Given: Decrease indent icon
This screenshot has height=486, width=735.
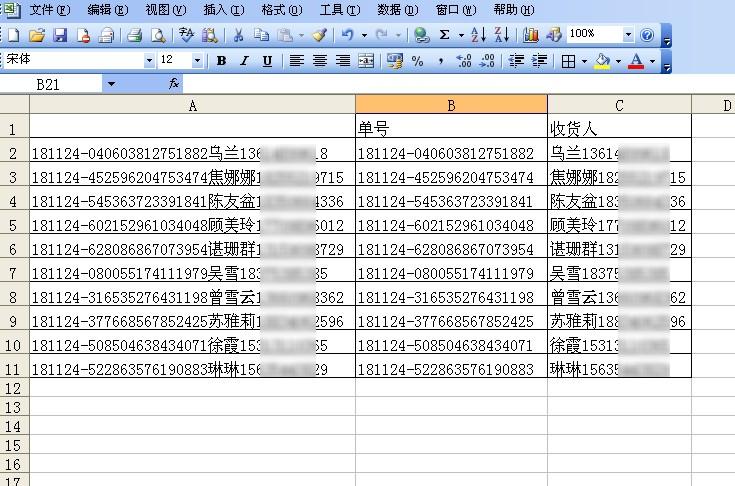Looking at the screenshot, I should tap(516, 60).
